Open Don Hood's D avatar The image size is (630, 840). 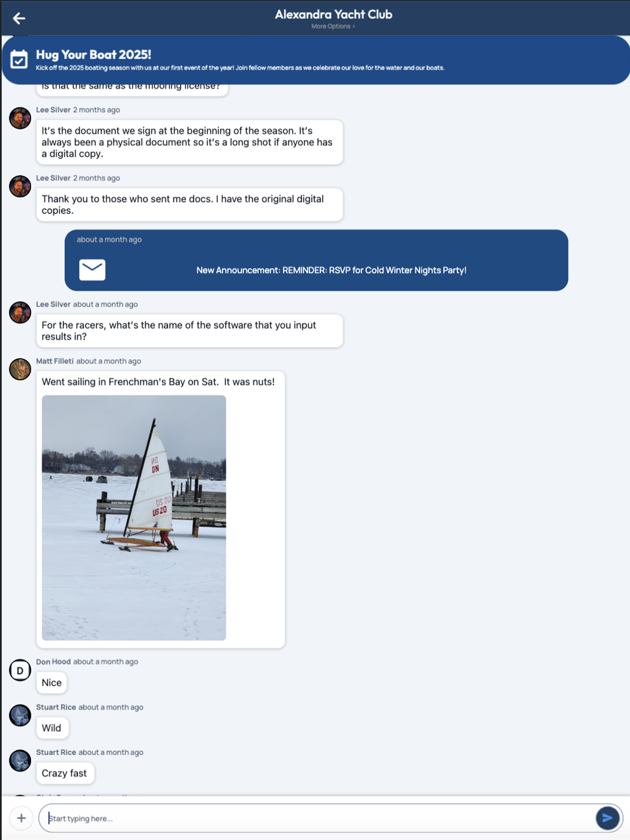coord(20,671)
